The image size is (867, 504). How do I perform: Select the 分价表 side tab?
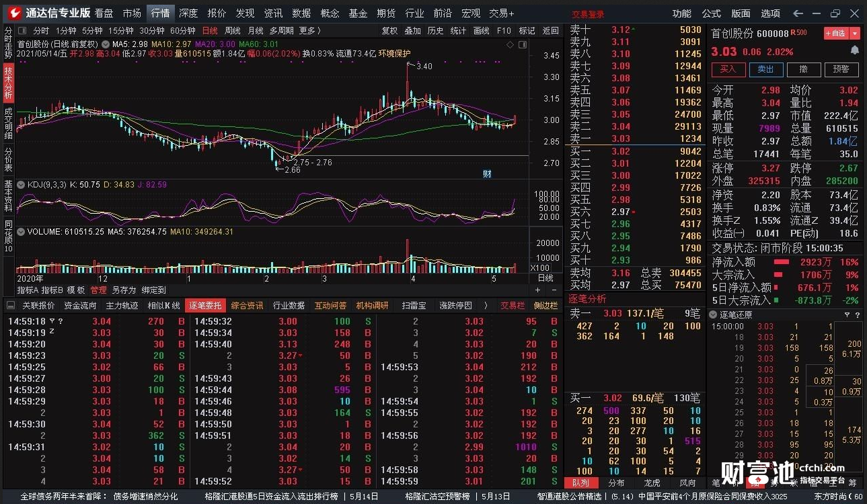(x=8, y=161)
